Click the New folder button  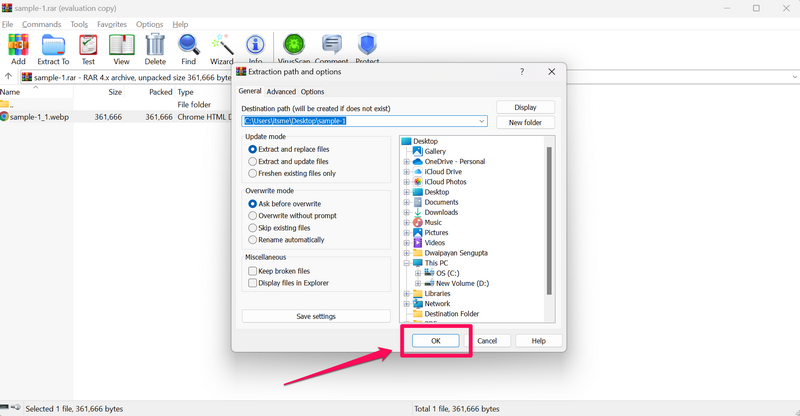526,123
